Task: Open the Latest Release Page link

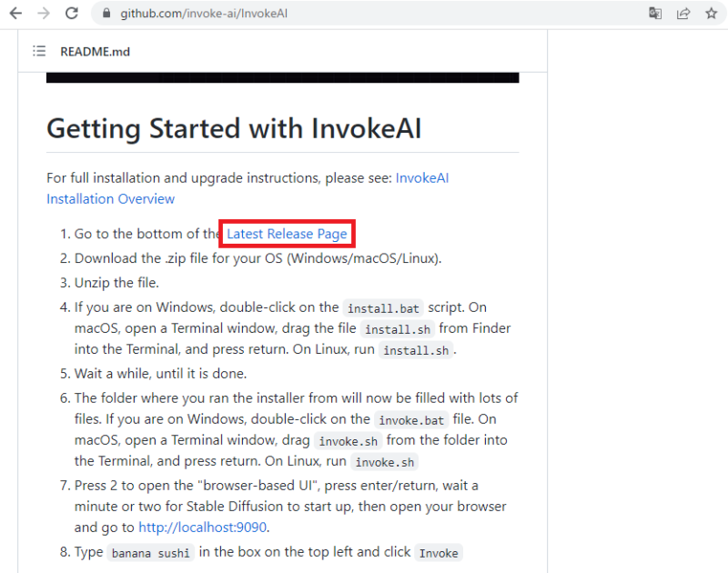Action: pyautogui.click(x=287, y=234)
